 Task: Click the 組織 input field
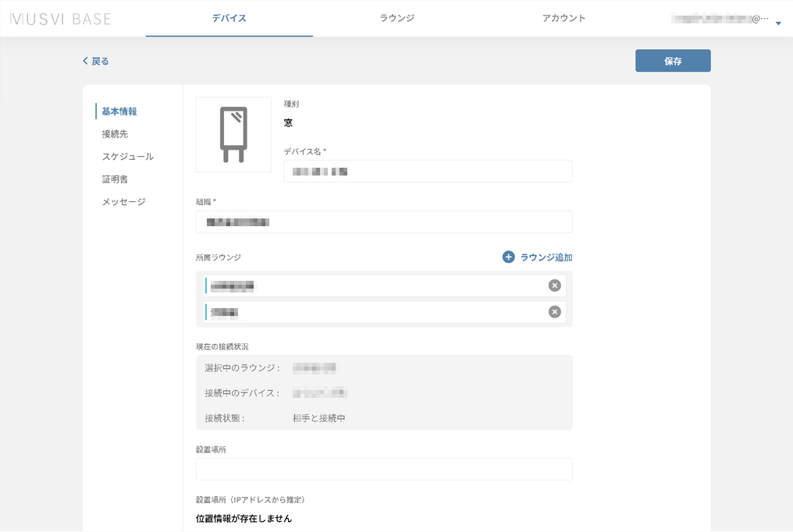[x=383, y=222]
